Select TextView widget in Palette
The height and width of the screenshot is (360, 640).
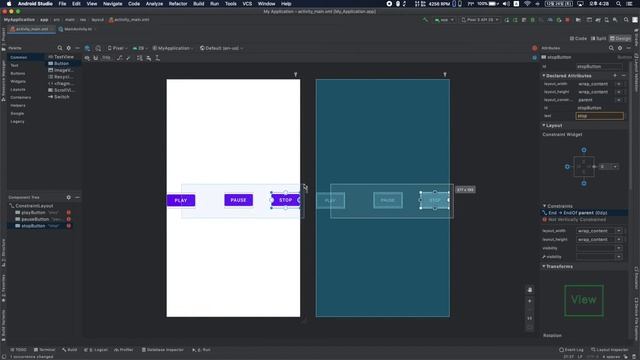pyautogui.click(x=61, y=57)
